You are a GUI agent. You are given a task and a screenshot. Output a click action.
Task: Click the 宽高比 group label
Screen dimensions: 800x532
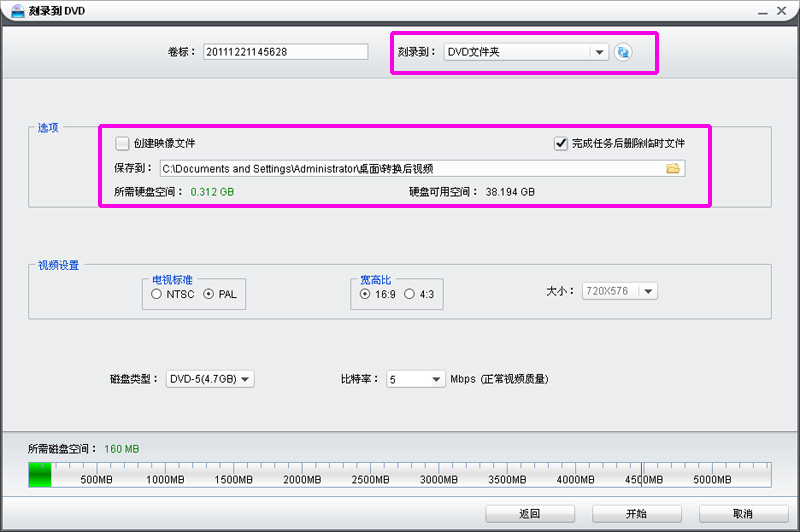point(376,280)
